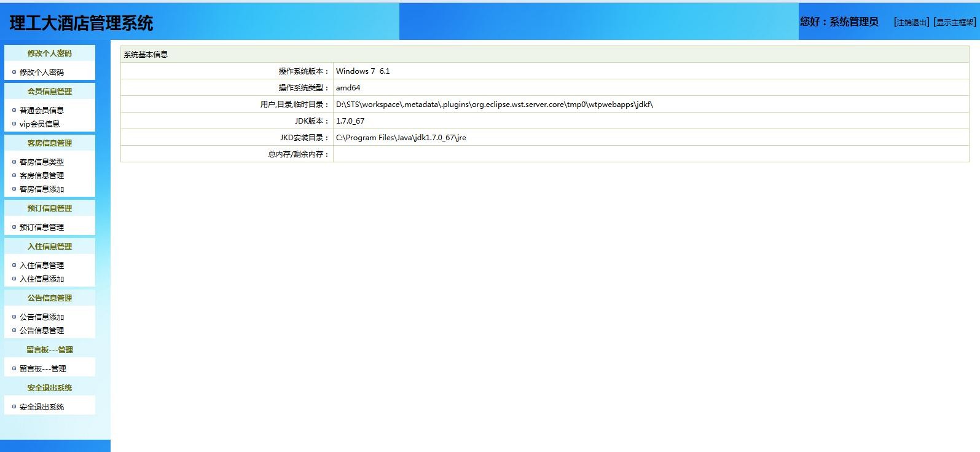Toggle the 留言板---管理 section header

(50, 349)
